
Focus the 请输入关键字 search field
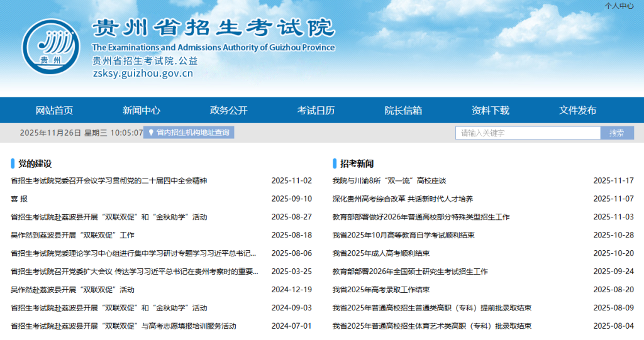pos(528,133)
